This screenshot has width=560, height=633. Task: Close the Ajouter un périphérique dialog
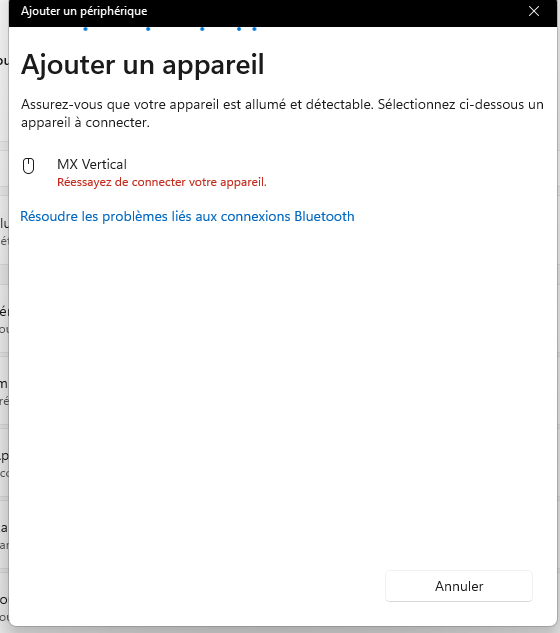tap(534, 11)
